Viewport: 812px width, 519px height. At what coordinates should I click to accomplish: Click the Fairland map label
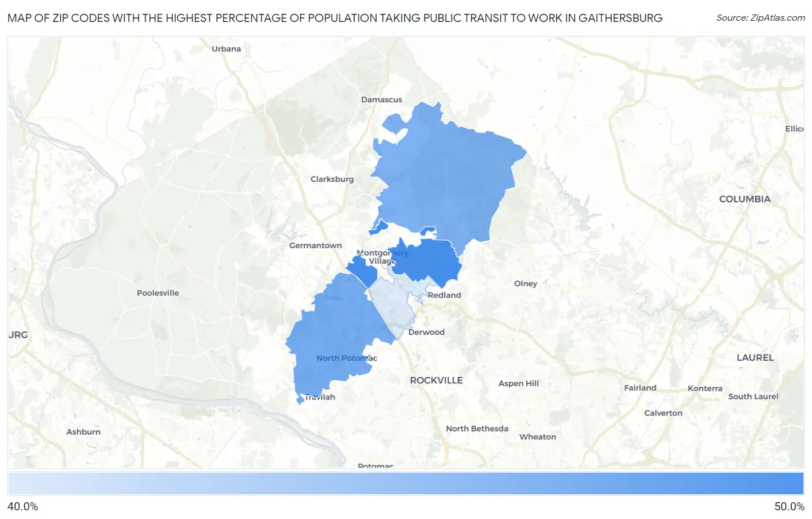(x=640, y=388)
